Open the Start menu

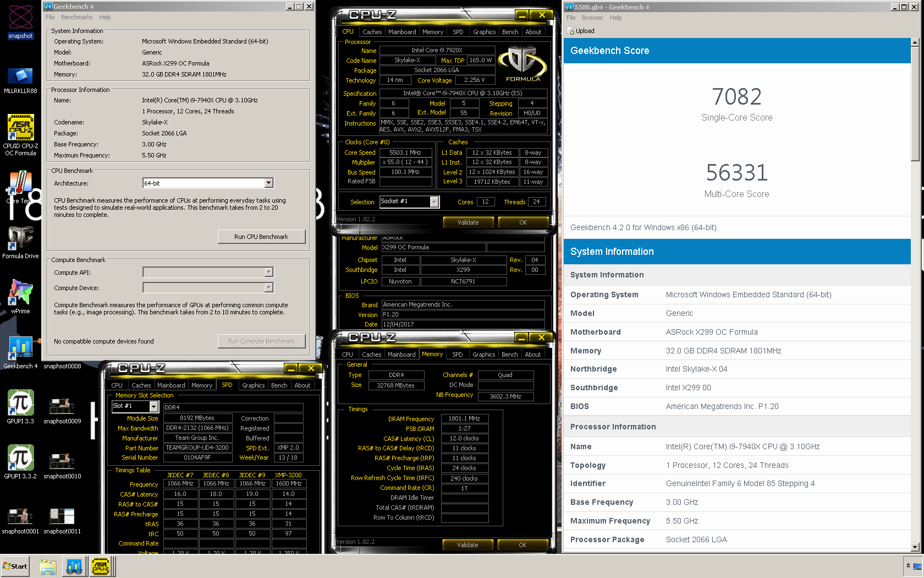15,566
